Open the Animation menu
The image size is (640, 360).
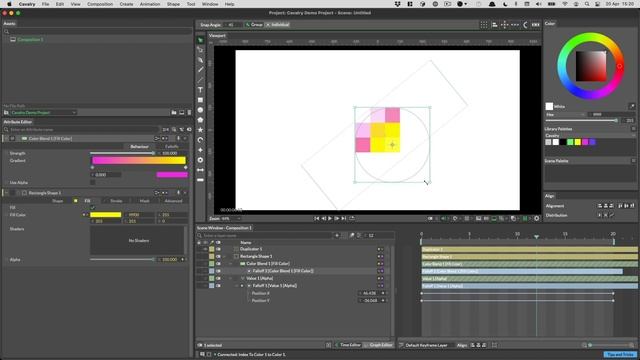[150, 4]
